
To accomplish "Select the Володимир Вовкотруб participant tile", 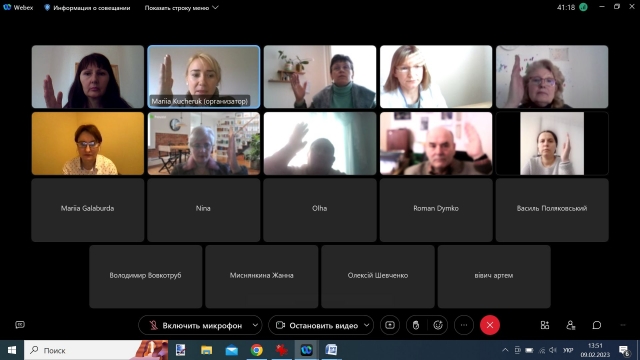I will 146,277.
